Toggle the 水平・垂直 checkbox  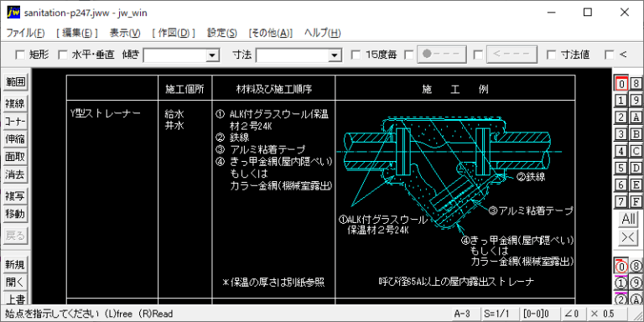pos(62,55)
